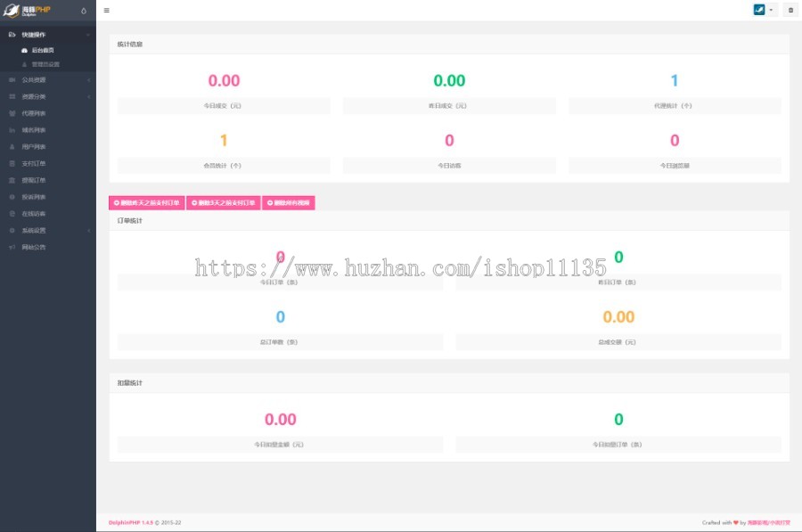
Task: Click the 域名列表 sidebar icon
Action: click(12, 130)
